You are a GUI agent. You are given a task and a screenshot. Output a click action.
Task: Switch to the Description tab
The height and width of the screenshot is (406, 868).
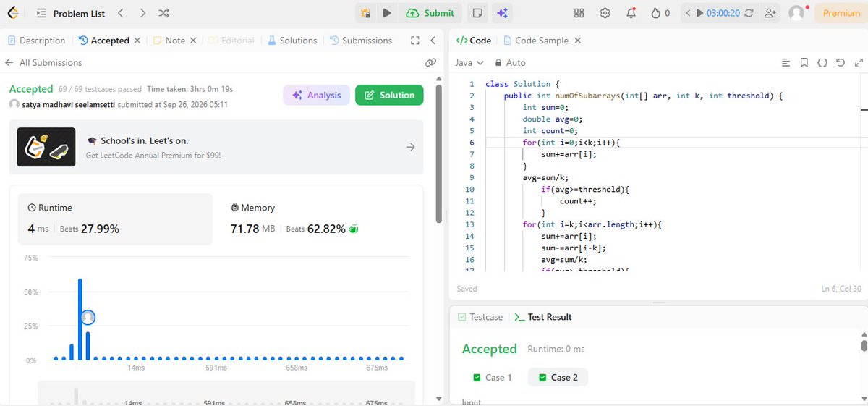(x=36, y=41)
